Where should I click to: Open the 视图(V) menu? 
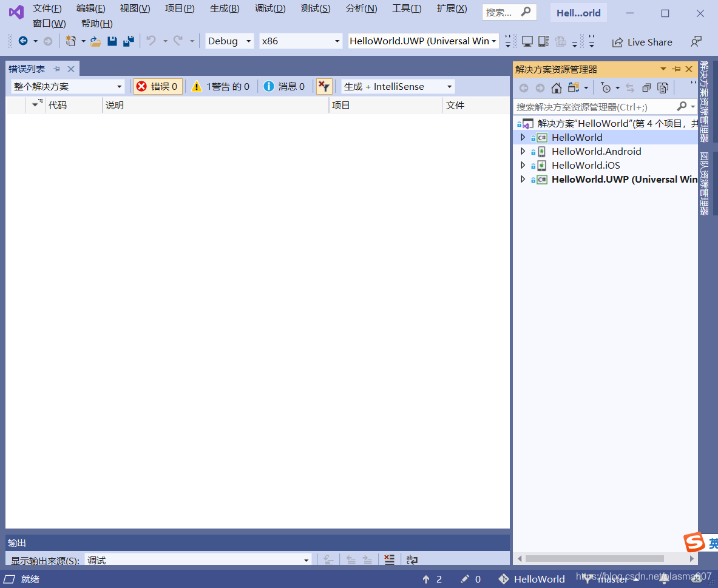135,8
